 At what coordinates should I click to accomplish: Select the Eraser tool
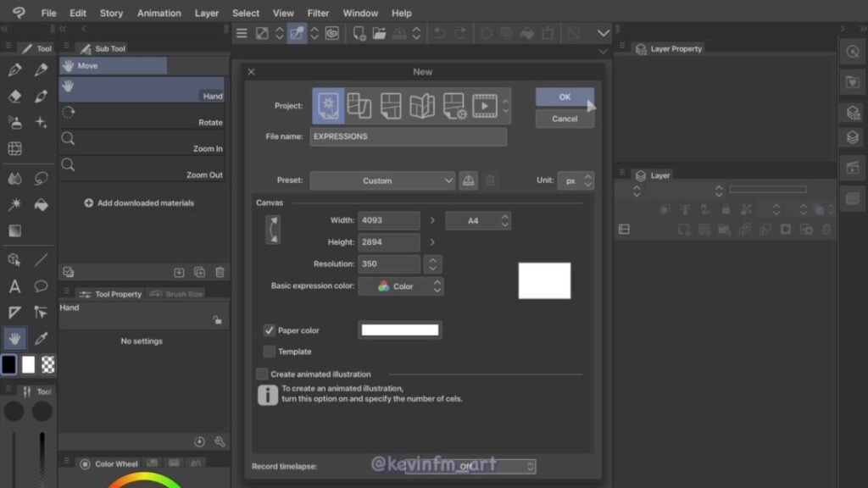coord(14,96)
